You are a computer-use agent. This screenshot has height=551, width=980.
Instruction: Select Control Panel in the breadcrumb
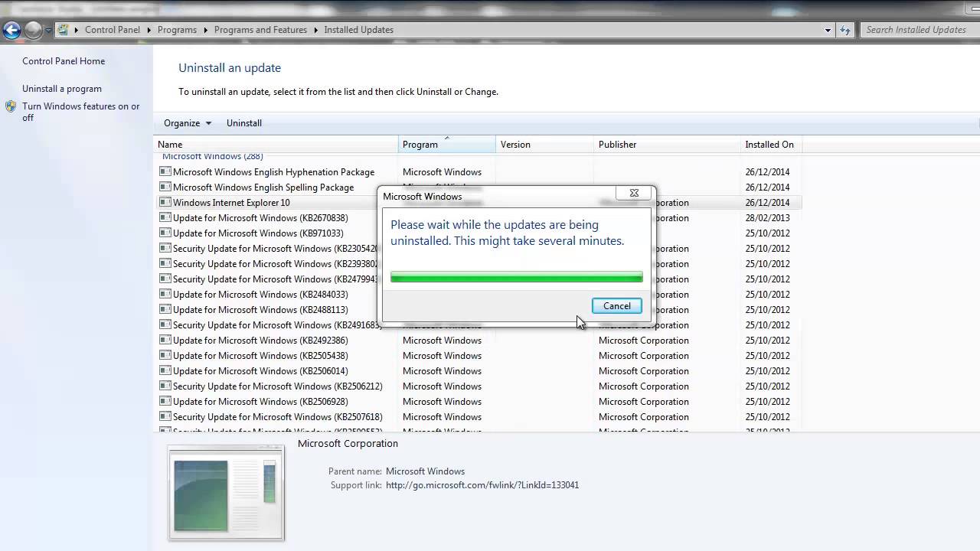tap(113, 30)
